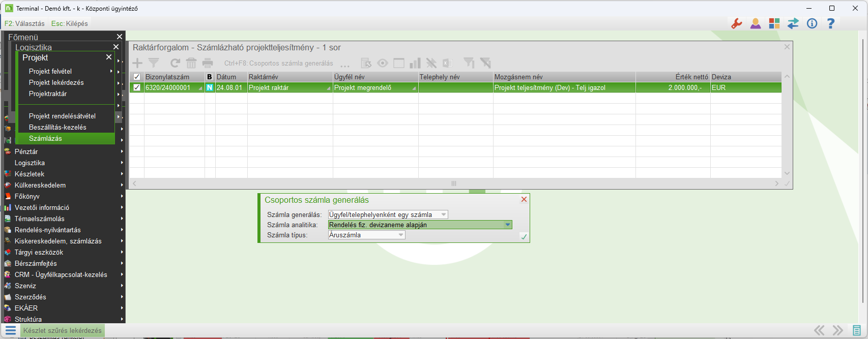Expand the EKÁER submenu arrow
868x339 pixels.
(122, 308)
